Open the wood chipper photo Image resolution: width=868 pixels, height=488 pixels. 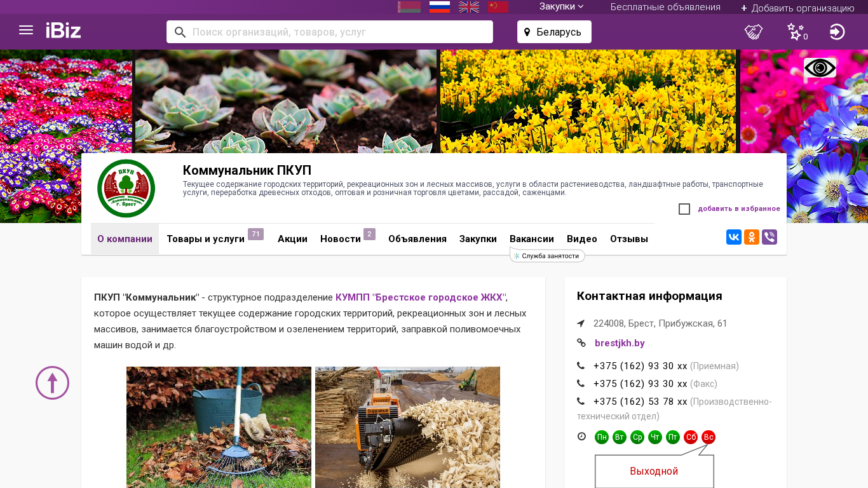407,427
